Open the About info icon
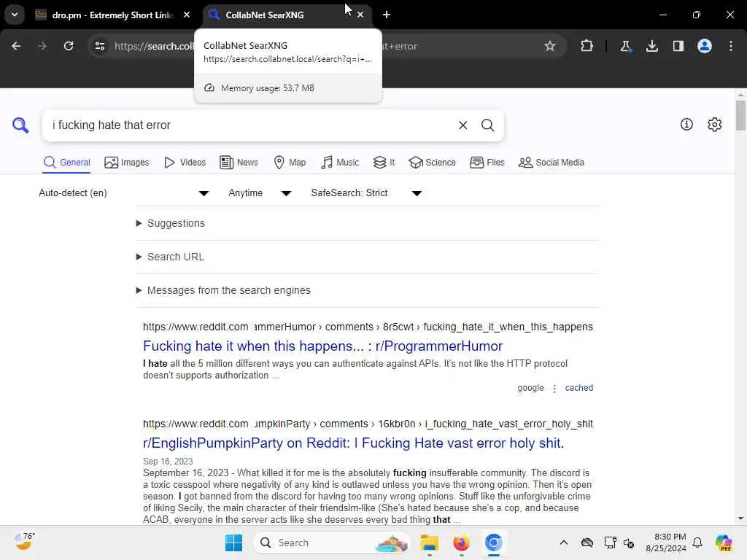Screen dimensions: 747x560 click(x=686, y=125)
